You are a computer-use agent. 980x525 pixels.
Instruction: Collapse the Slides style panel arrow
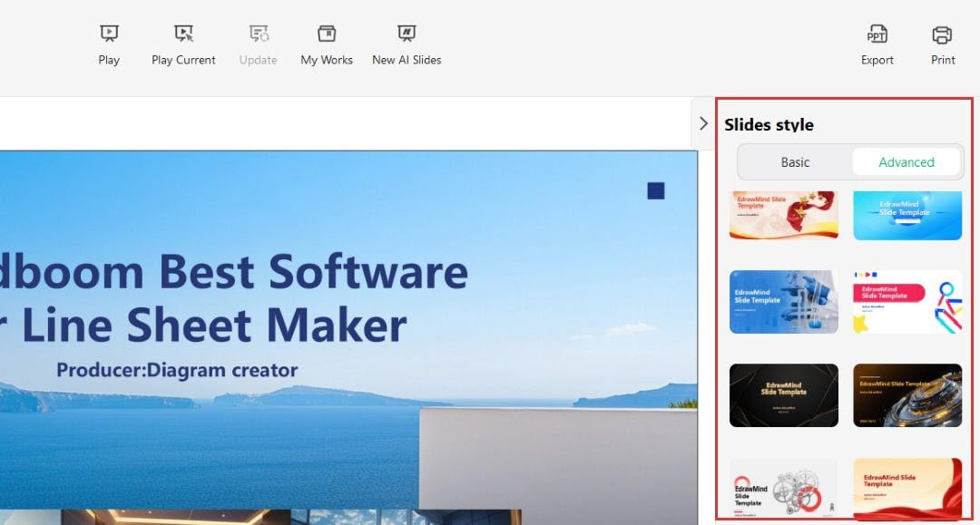coord(703,123)
